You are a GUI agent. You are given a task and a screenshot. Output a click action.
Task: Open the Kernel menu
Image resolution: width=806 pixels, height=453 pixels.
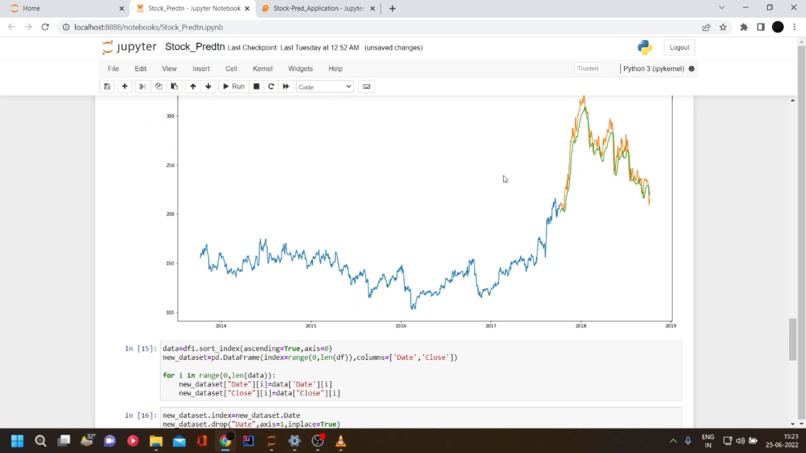[x=262, y=68]
